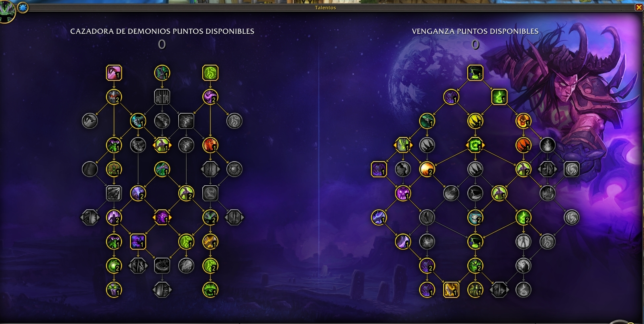Open the green glyph choice node in the Venganza tree

[475, 145]
